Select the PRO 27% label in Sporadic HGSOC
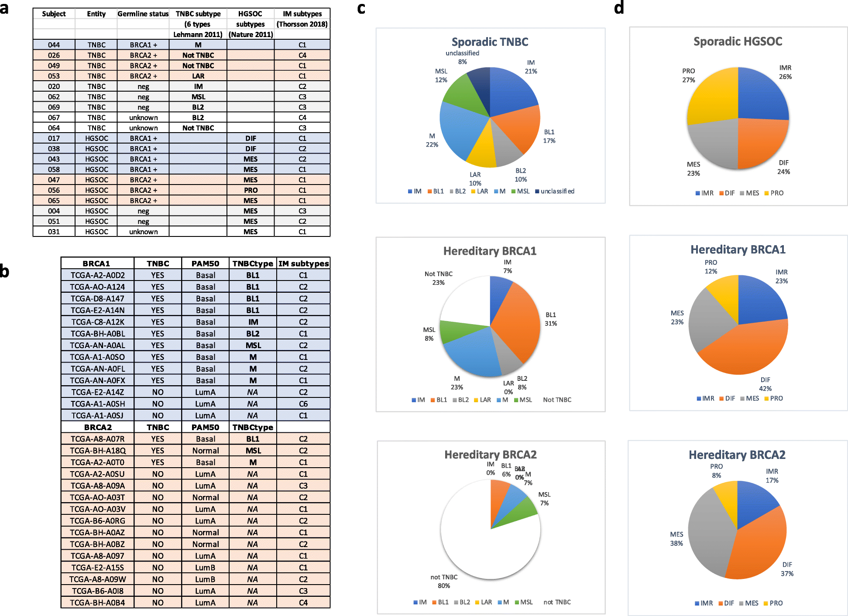The image size is (848, 616). pos(689,75)
